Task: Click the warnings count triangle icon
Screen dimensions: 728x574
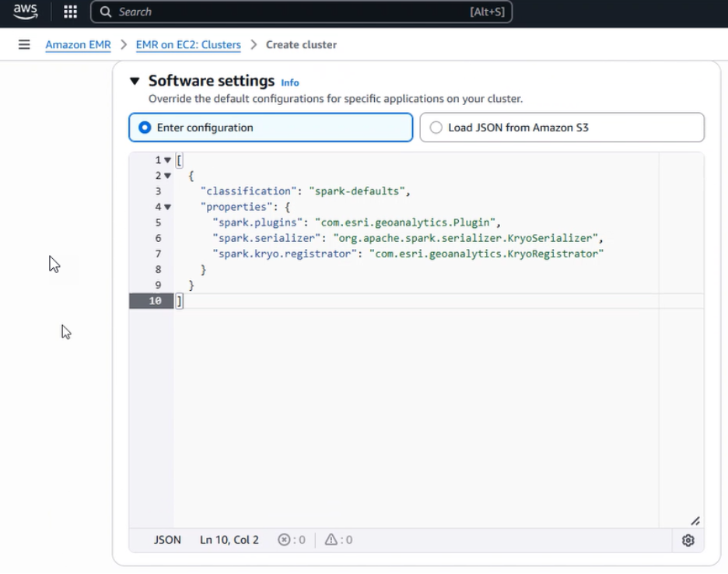Action: click(x=331, y=540)
